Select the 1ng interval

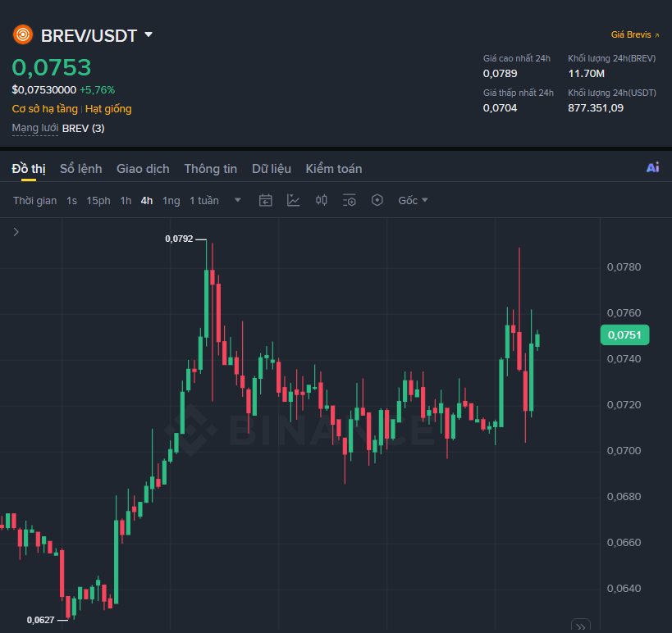coord(171,200)
